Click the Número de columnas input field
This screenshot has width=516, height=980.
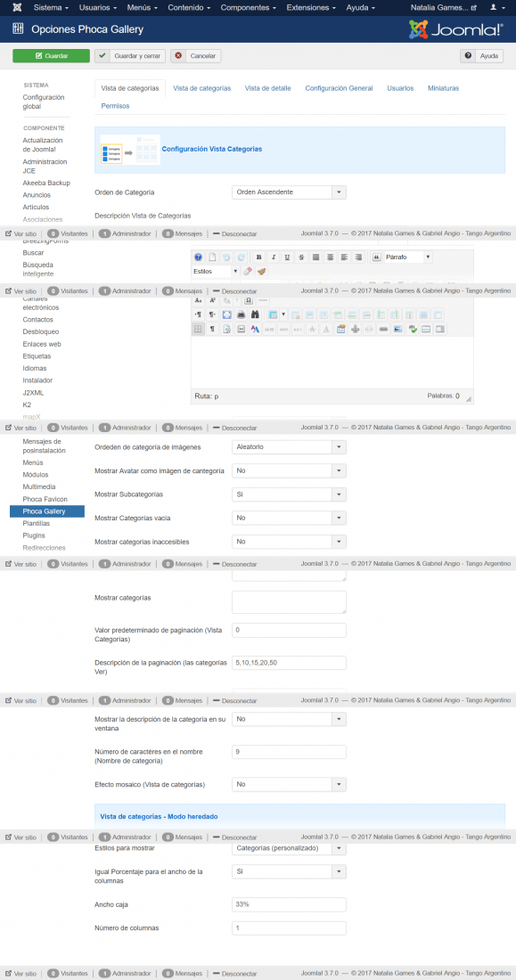point(289,928)
